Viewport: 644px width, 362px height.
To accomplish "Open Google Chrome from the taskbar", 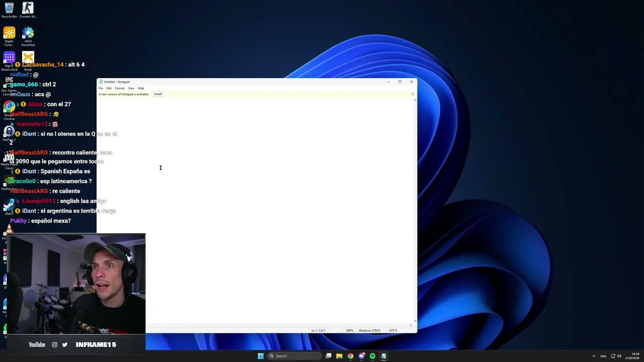I will pos(351,356).
